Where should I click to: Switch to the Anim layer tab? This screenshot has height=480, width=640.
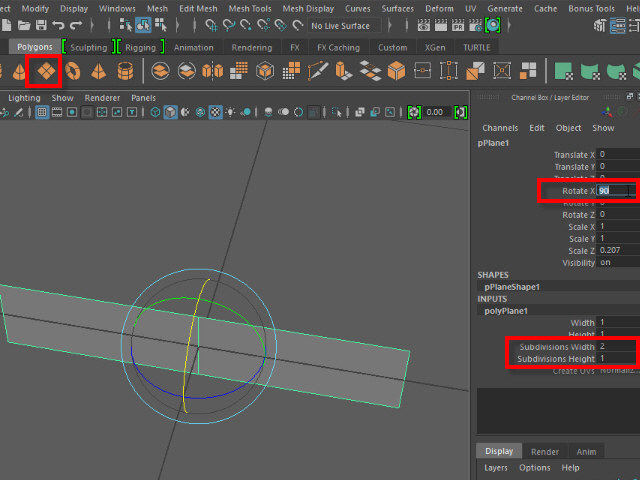[x=587, y=452]
